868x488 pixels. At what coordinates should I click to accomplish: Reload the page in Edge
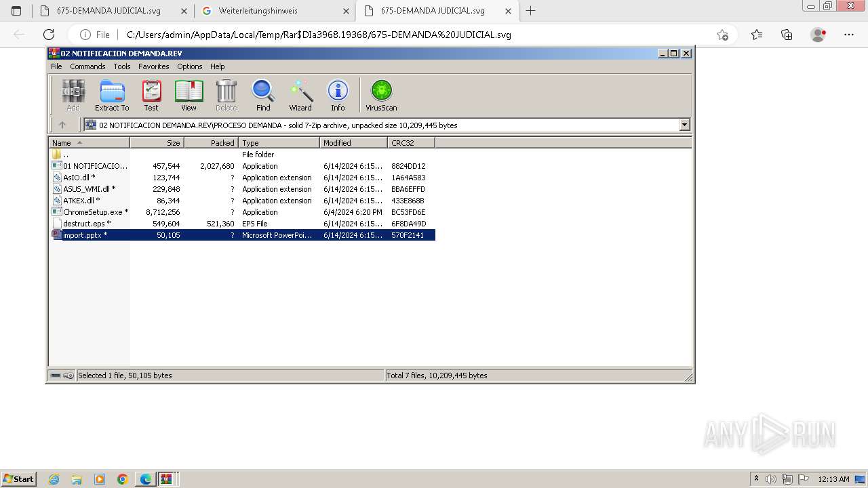49,35
